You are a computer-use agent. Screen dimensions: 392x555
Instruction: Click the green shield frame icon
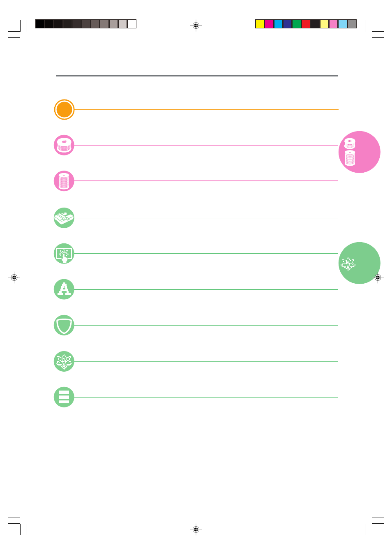point(64,325)
